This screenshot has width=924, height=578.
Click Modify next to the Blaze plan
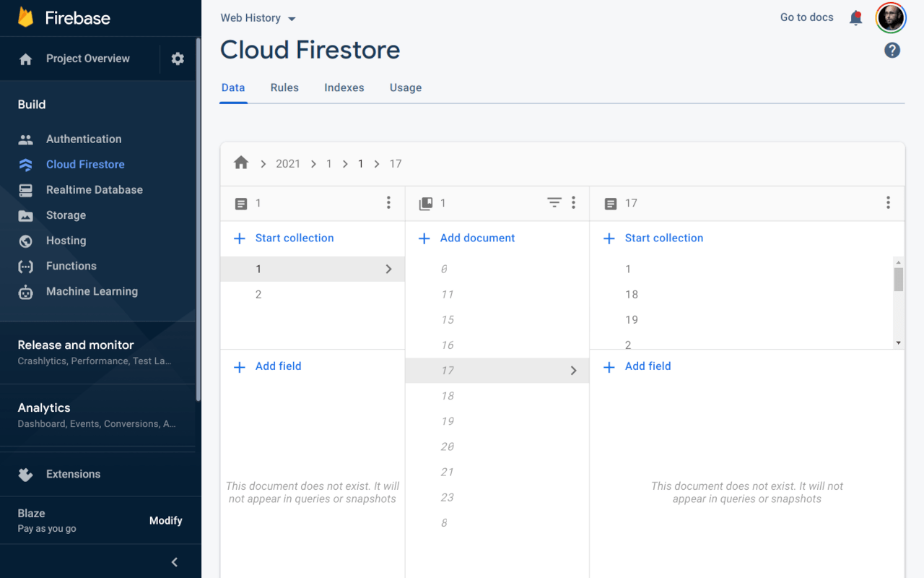[166, 520]
